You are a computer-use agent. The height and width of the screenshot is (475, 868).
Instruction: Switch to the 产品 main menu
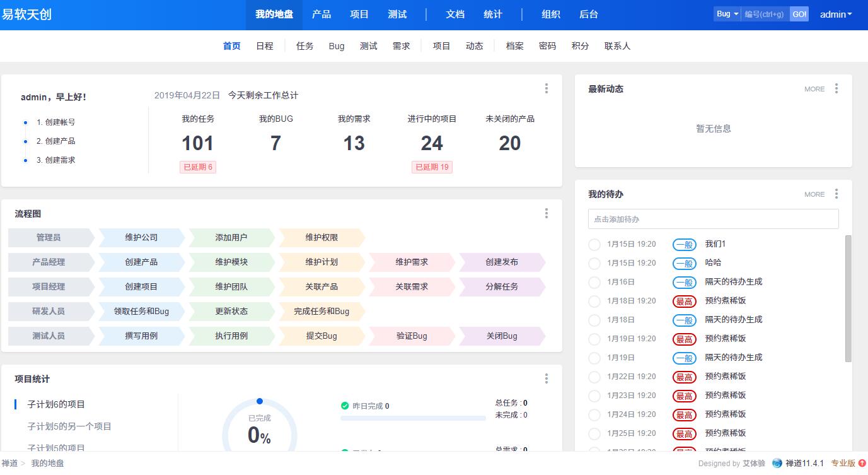coord(321,15)
